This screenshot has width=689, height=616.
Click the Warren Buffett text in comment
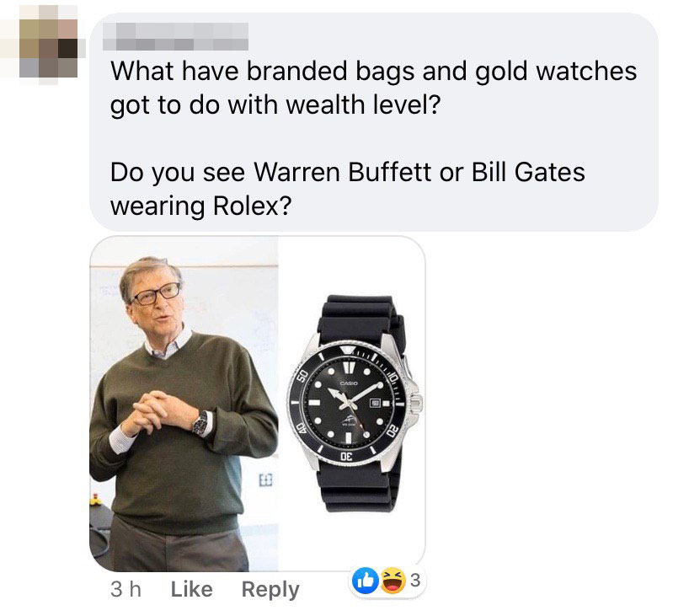[343, 172]
